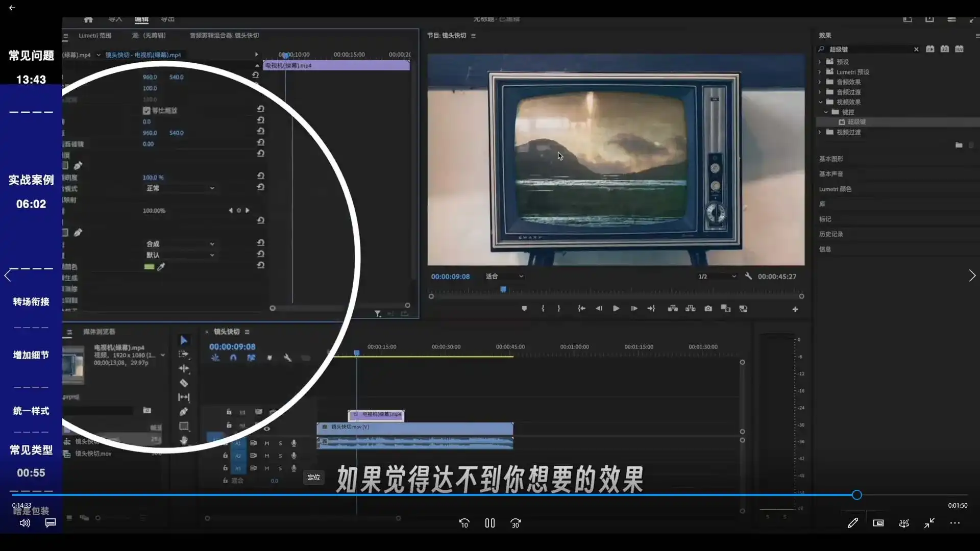980x551 pixels.
Task: Open the subtitles/captions icon in player
Action: click(50, 523)
